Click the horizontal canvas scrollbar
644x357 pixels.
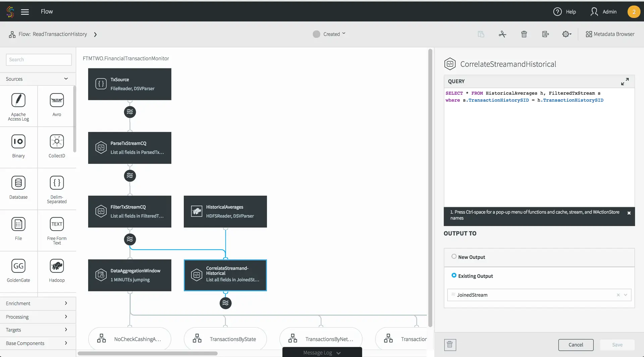[x=148, y=353]
